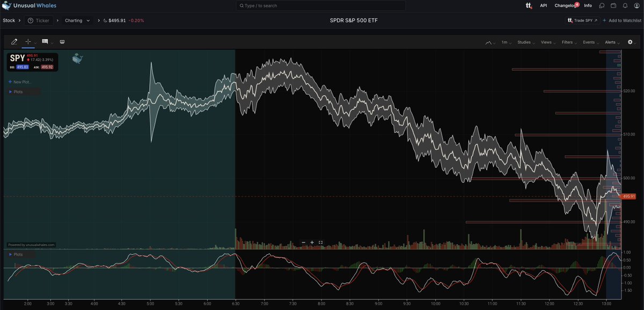
Task: Open the Unusual Whales home logo
Action: (x=29, y=5)
